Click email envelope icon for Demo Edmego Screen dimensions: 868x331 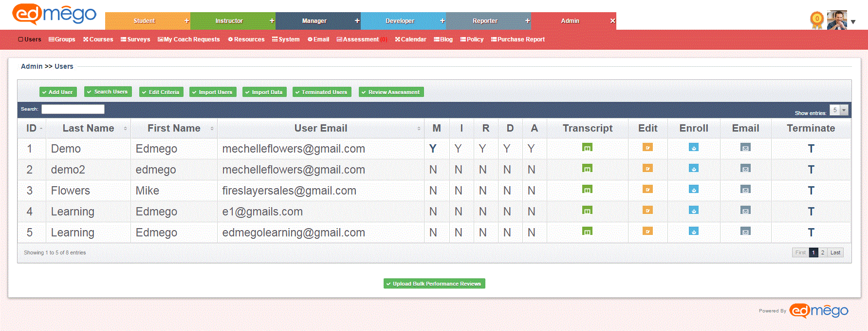click(745, 147)
